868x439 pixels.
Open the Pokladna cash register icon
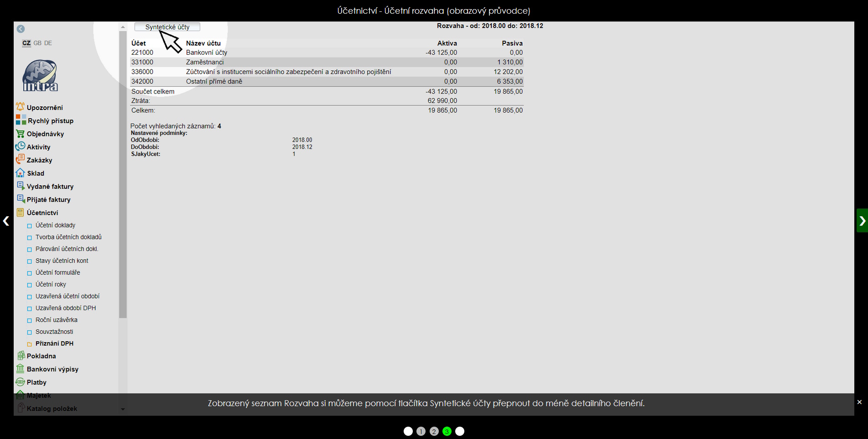(20, 355)
